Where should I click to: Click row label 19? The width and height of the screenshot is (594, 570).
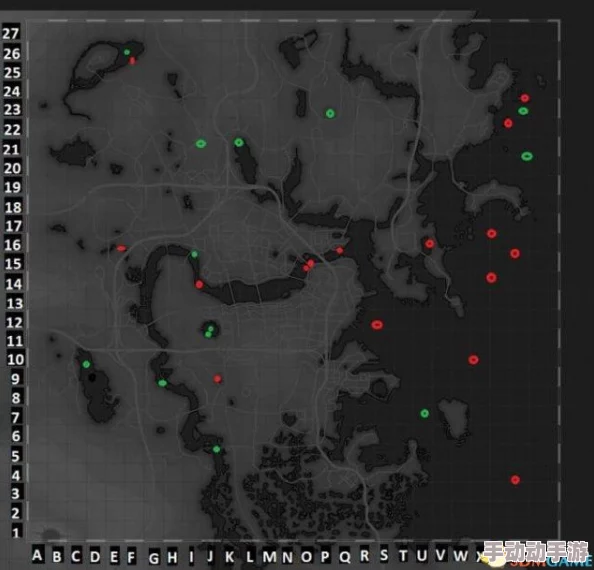pos(12,187)
